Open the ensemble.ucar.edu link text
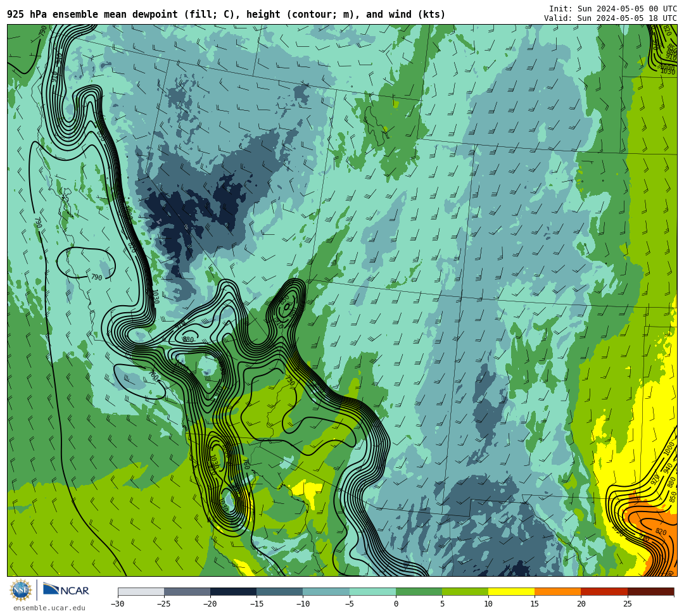This screenshot has height=616, width=684. coord(49,608)
